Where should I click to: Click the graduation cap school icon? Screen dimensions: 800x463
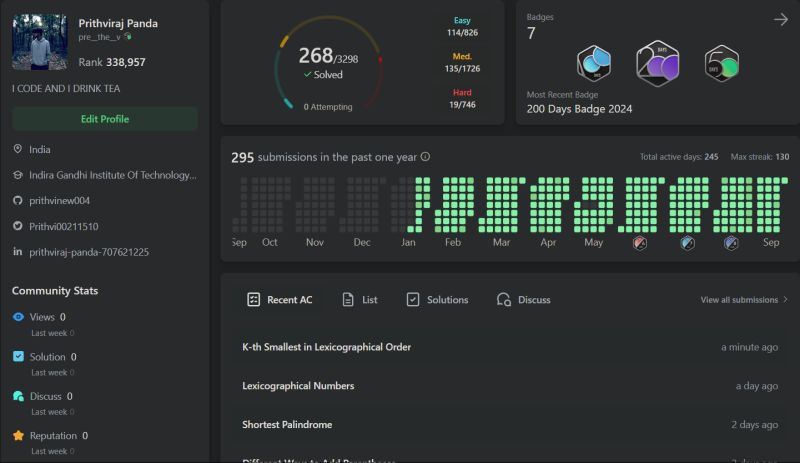coord(18,175)
